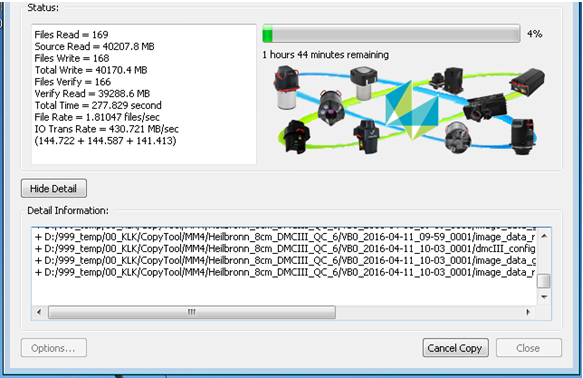Click the blue-green triangular logo in center

[x=412, y=110]
